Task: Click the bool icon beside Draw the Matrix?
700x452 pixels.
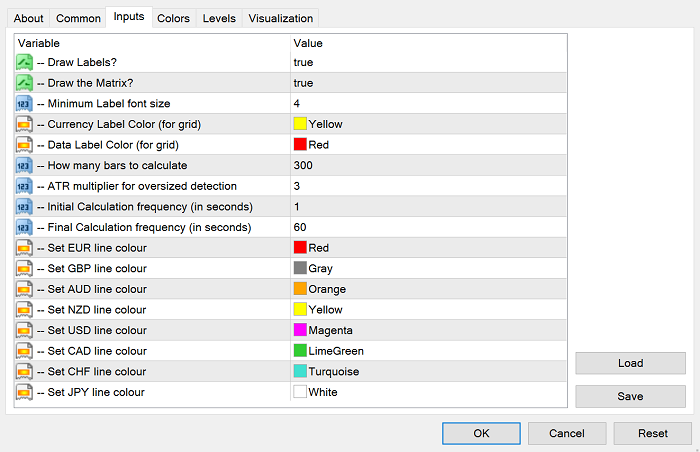Action: click(24, 83)
